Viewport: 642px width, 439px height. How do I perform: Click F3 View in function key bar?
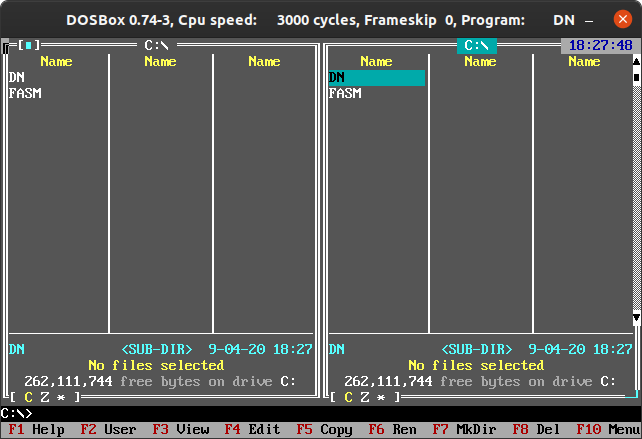click(181, 429)
